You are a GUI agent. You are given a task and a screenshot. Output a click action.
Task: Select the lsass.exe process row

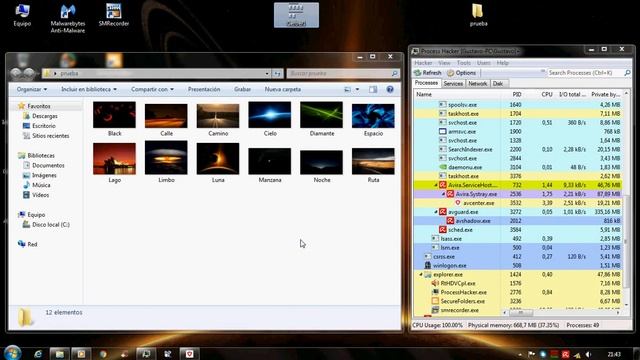coord(518,239)
